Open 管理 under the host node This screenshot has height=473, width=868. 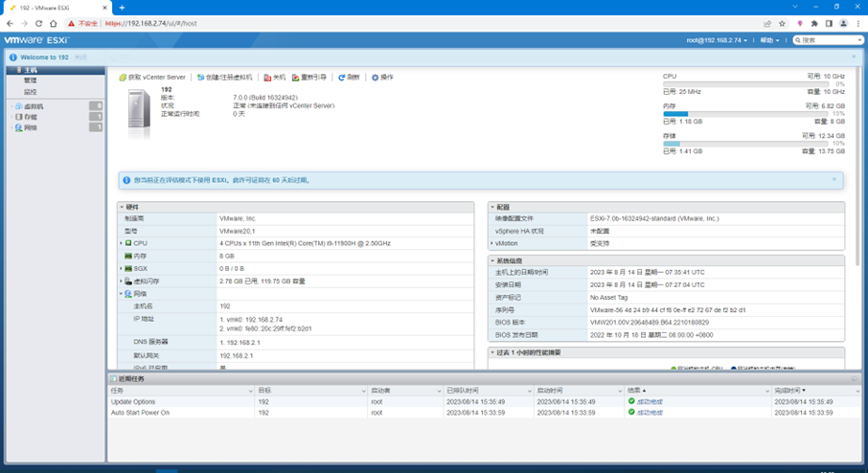pos(30,80)
